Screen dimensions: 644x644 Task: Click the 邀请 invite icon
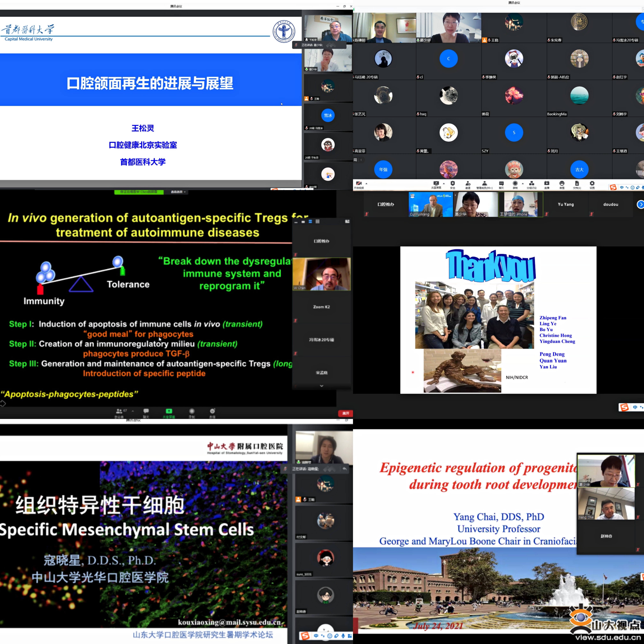pos(468,184)
